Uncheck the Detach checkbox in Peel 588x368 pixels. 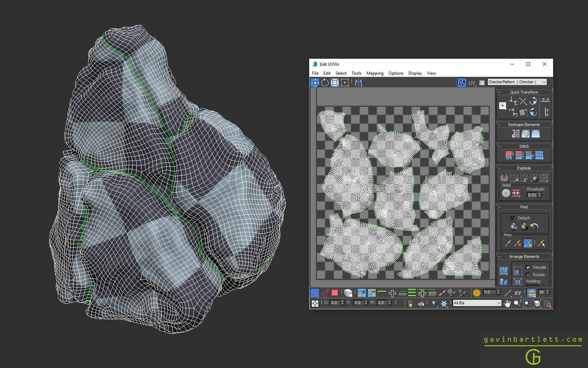[512, 218]
